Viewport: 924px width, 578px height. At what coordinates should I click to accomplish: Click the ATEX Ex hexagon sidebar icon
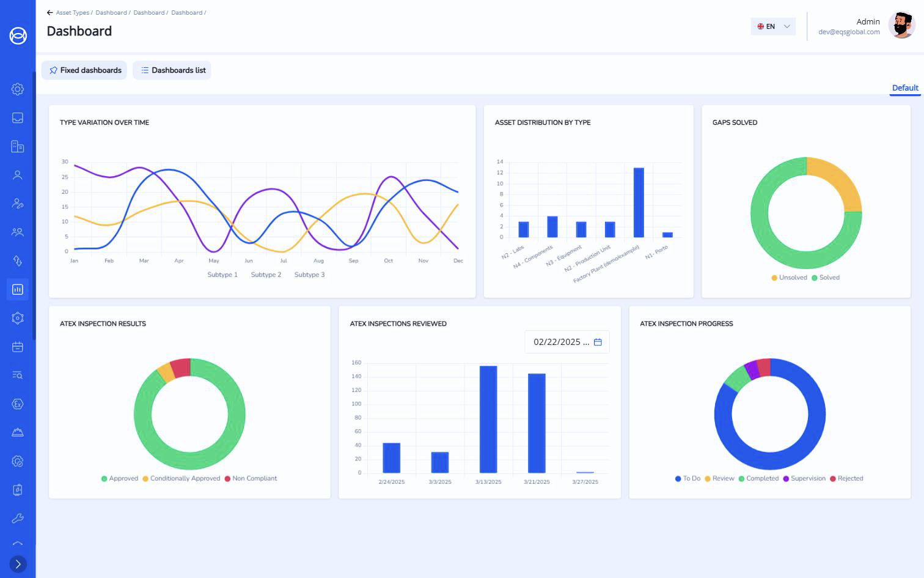(x=18, y=404)
